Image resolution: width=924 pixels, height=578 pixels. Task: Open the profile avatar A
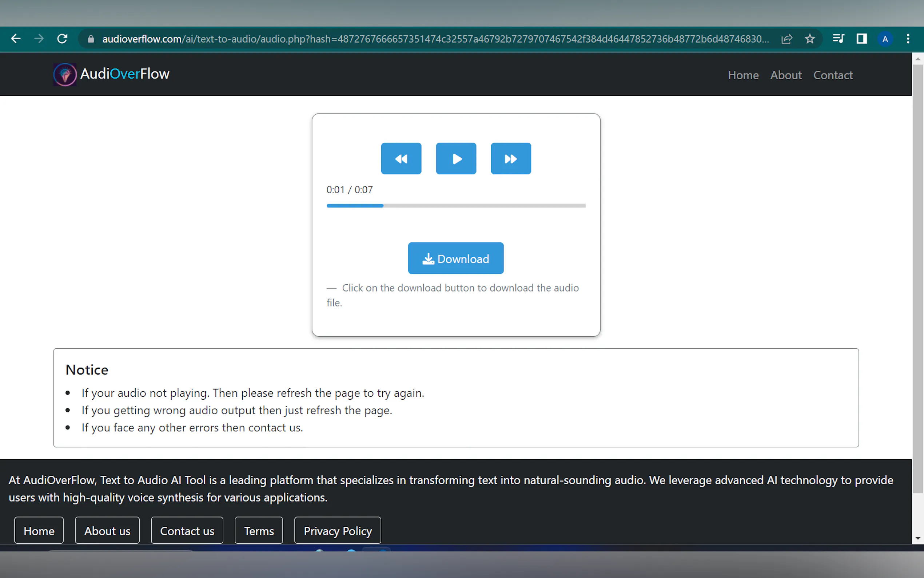click(x=885, y=39)
